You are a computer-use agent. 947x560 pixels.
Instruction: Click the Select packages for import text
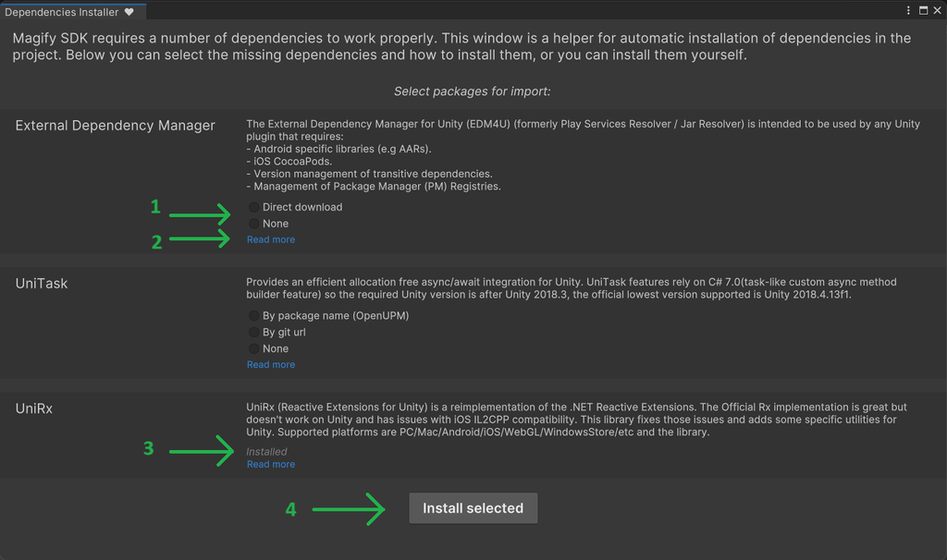pyautogui.click(x=473, y=91)
